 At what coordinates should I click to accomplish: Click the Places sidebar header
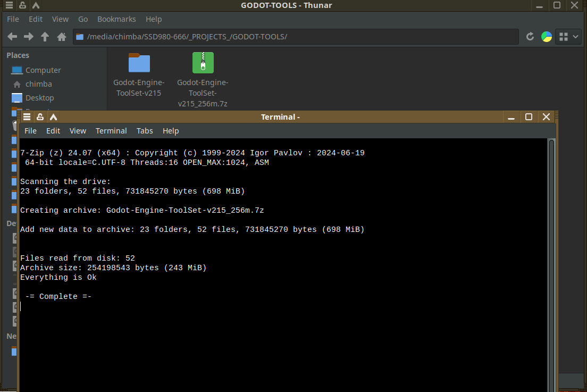(18, 55)
